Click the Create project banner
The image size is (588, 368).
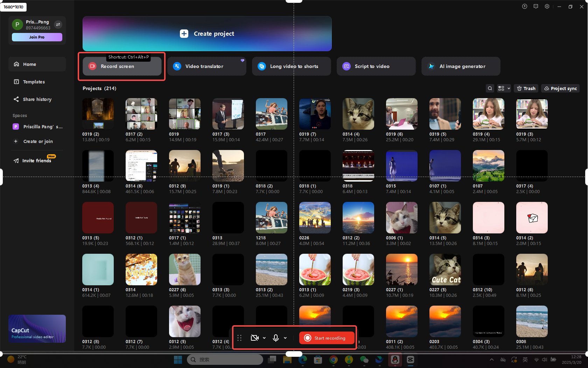coord(207,34)
